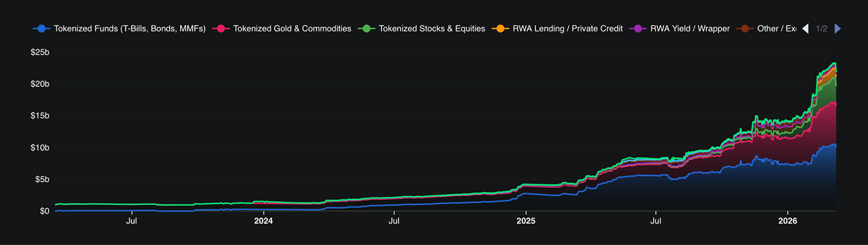The height and width of the screenshot is (245, 868).
Task: Click the 2025 x-axis label
Action: pos(526,222)
